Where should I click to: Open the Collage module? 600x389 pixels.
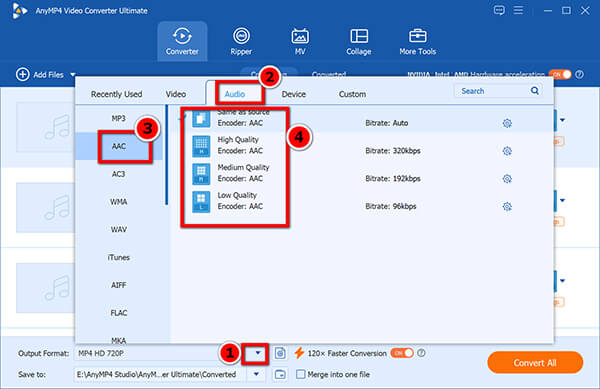coord(359,41)
